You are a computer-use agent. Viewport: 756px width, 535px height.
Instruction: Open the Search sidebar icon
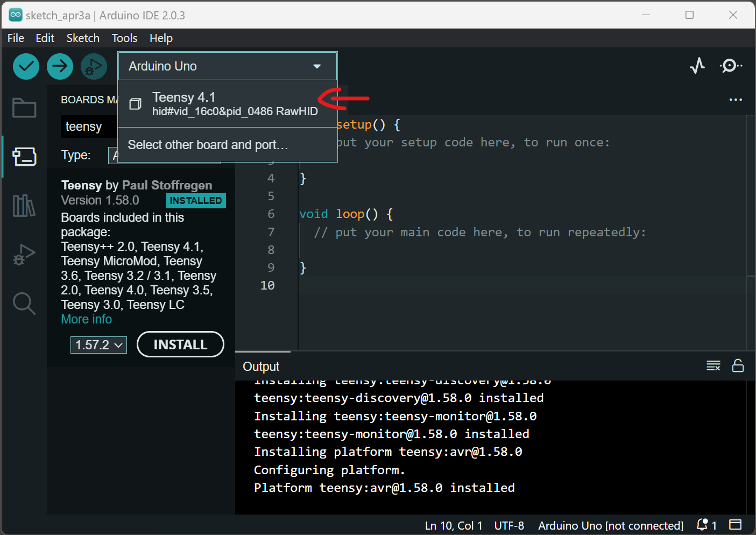click(x=24, y=304)
